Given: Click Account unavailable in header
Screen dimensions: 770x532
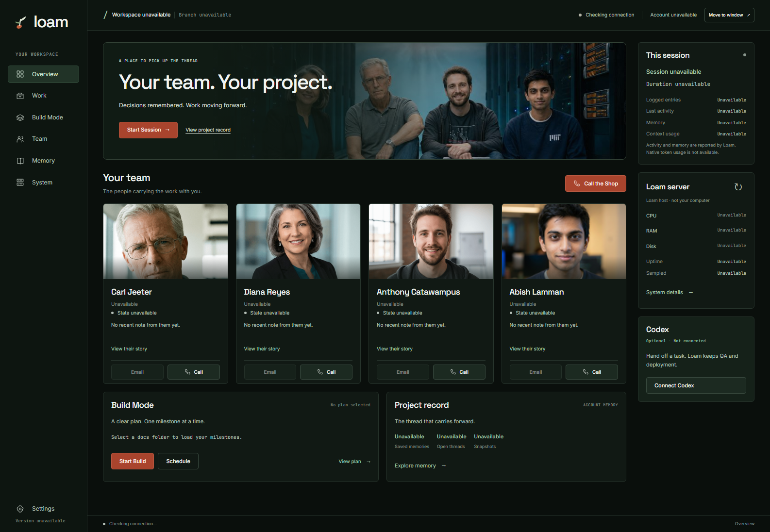Looking at the screenshot, I should [x=673, y=15].
